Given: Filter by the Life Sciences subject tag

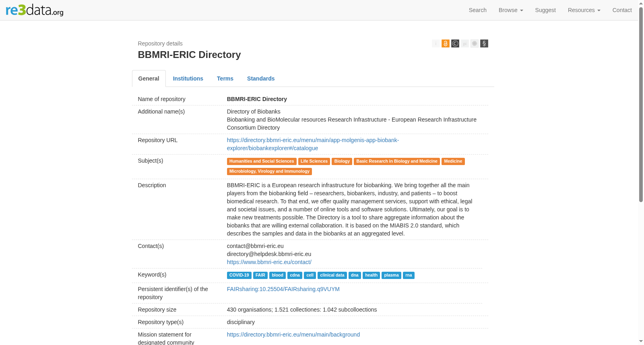Looking at the screenshot, I should [x=314, y=161].
